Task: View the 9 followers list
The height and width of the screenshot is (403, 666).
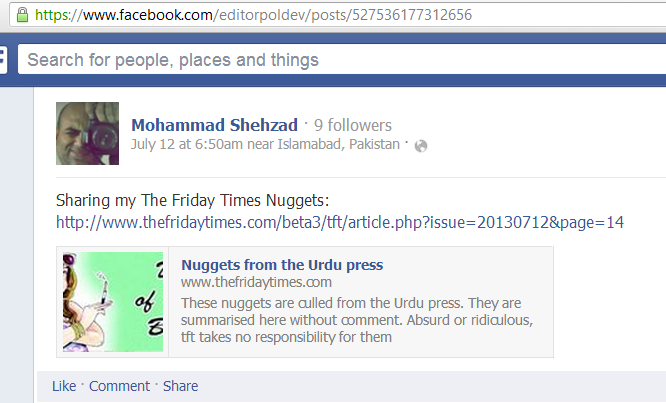Action: click(x=353, y=125)
